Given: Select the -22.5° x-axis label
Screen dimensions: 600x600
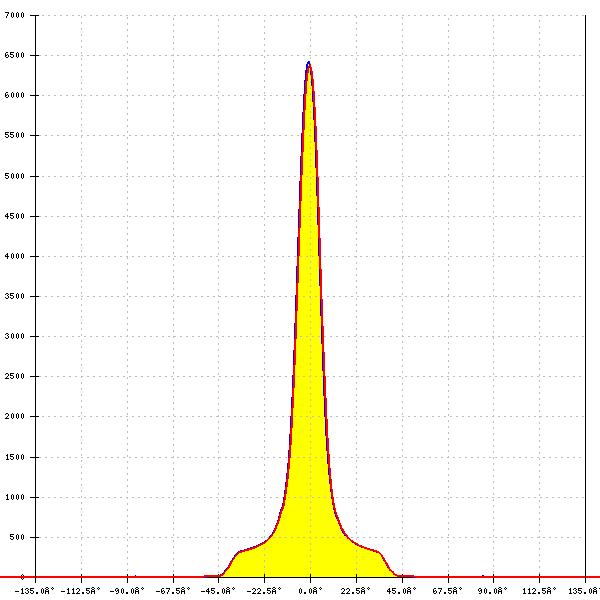Looking at the screenshot, I should click(264, 591).
